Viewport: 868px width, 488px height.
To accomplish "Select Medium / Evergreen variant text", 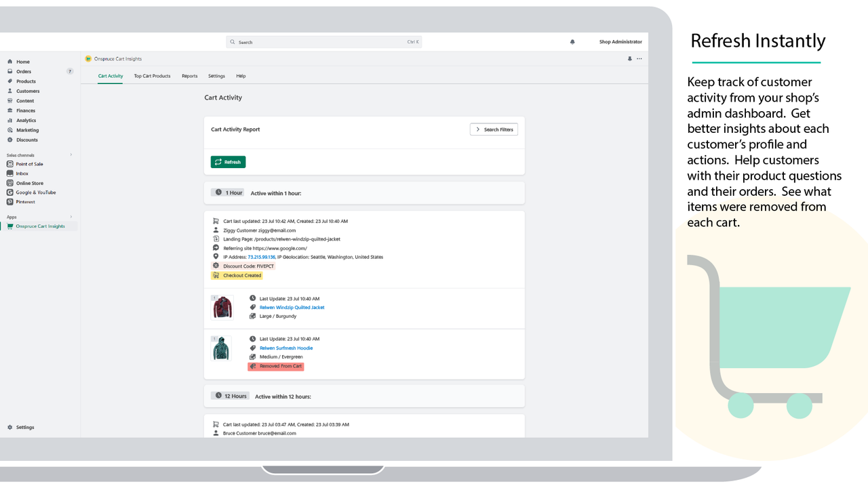I will (281, 357).
